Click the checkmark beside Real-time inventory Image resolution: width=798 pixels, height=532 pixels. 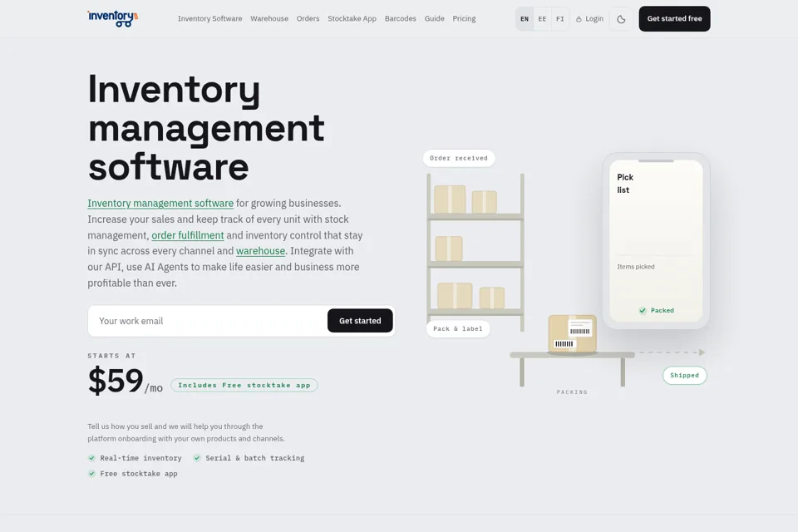(x=91, y=458)
